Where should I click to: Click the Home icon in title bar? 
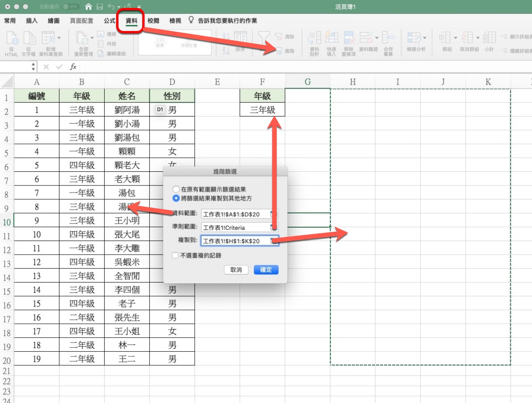(89, 7)
